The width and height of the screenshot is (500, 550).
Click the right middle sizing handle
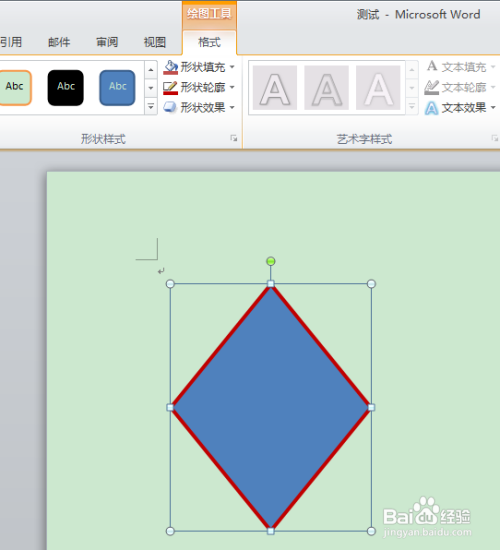[x=371, y=408]
